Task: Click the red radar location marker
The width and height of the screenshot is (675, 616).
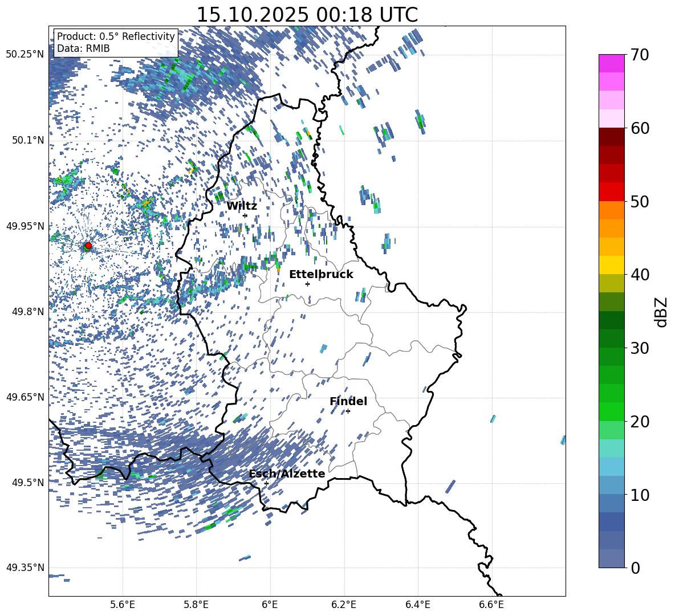Action: [88, 246]
